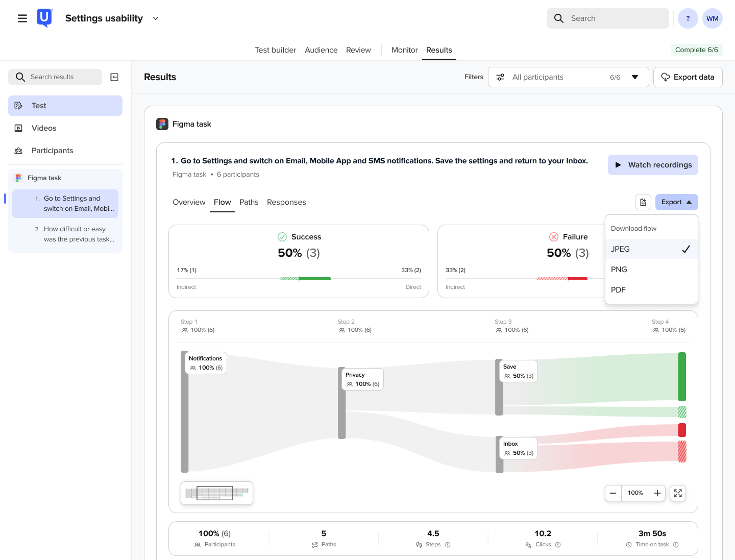
Task: Click the Notifications flow node
Action: 206,363
